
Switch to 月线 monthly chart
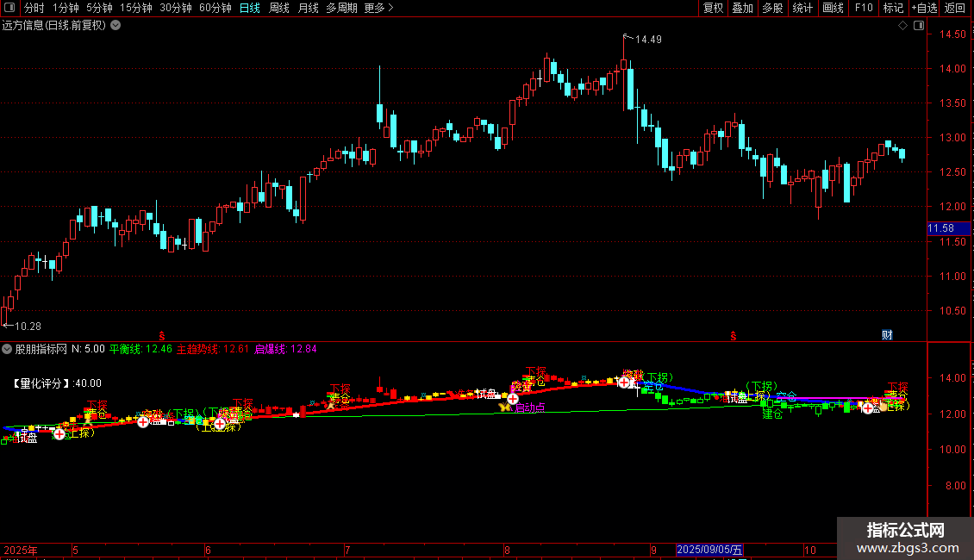click(308, 8)
